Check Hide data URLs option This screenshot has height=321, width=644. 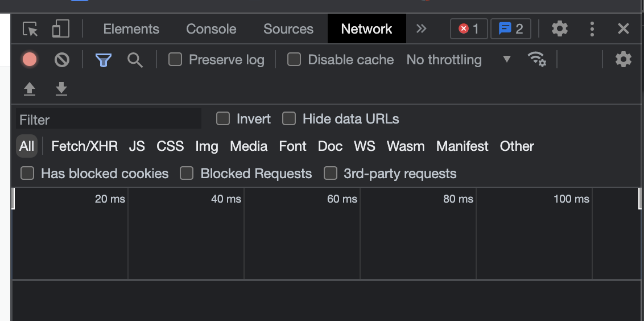point(289,119)
